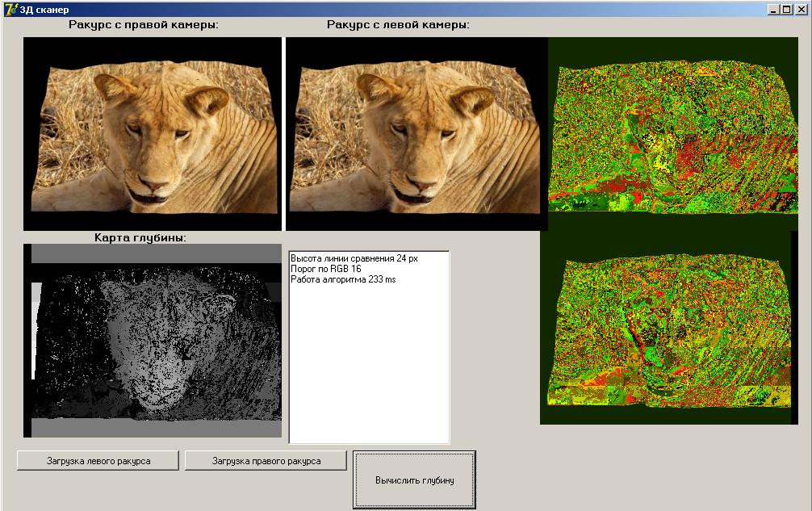Viewport: 812px width, 511px height.
Task: Click the grayscale depth map image
Action: pyautogui.click(x=153, y=341)
